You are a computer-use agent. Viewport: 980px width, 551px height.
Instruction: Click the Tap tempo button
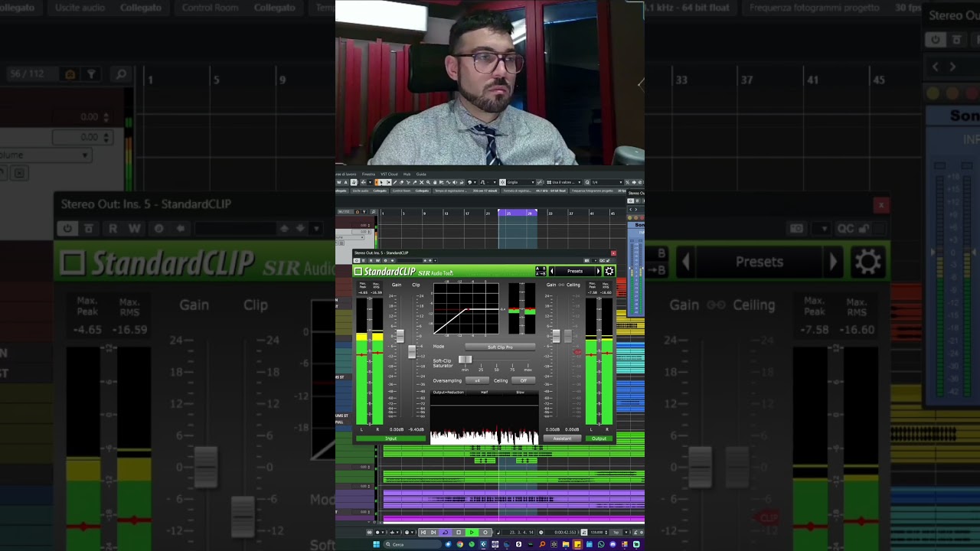point(616,533)
